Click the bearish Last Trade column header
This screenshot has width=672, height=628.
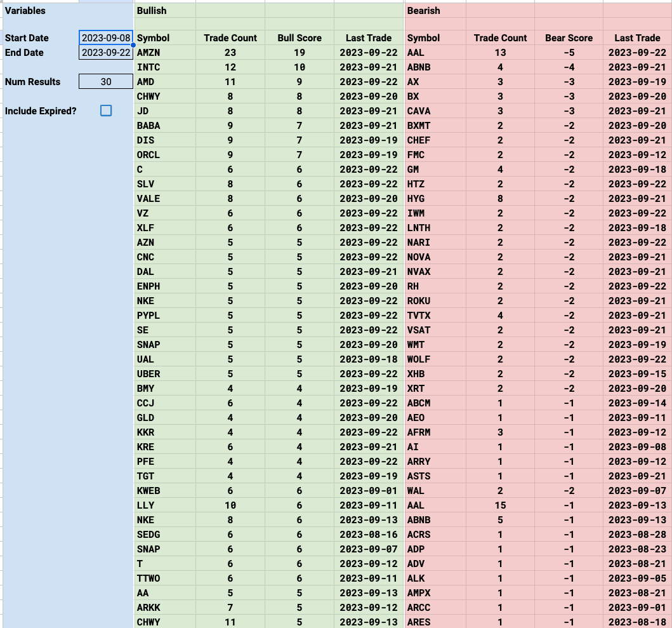637,37
